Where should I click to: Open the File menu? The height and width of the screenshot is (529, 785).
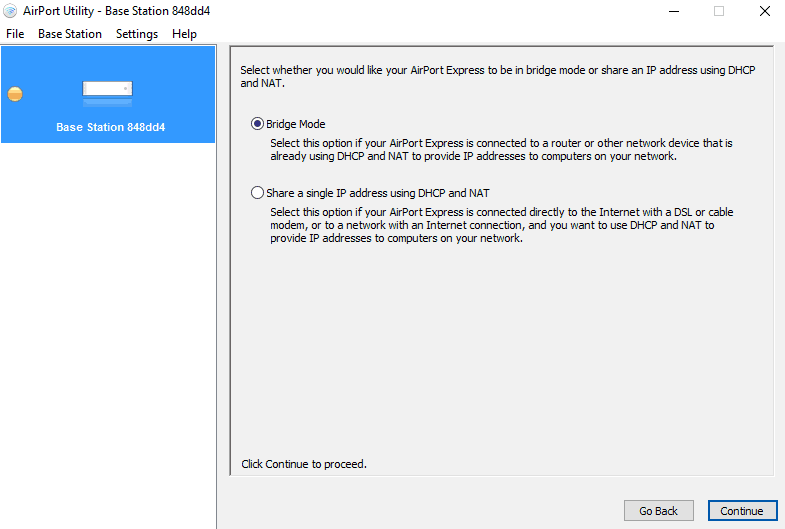(x=15, y=34)
